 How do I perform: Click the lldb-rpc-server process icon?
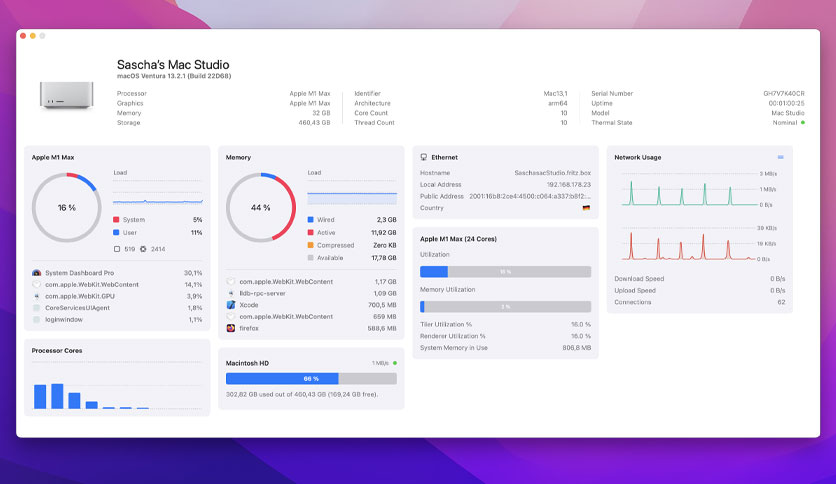(231, 293)
